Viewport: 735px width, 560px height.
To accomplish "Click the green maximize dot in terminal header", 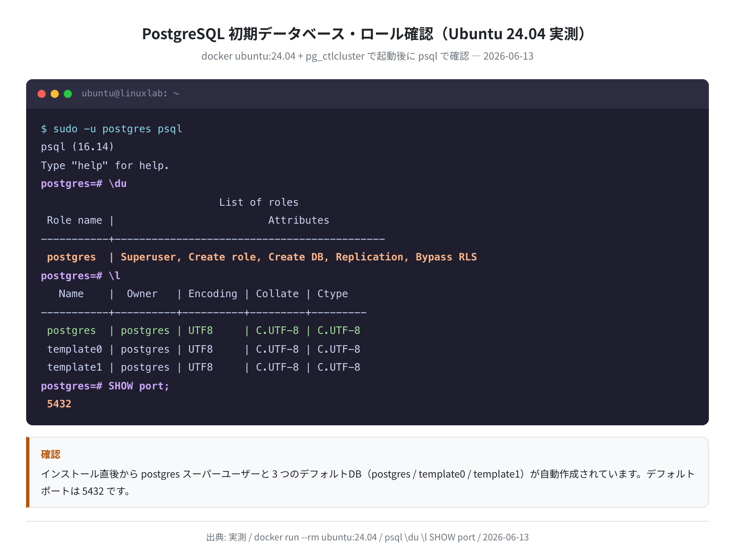I will point(68,94).
